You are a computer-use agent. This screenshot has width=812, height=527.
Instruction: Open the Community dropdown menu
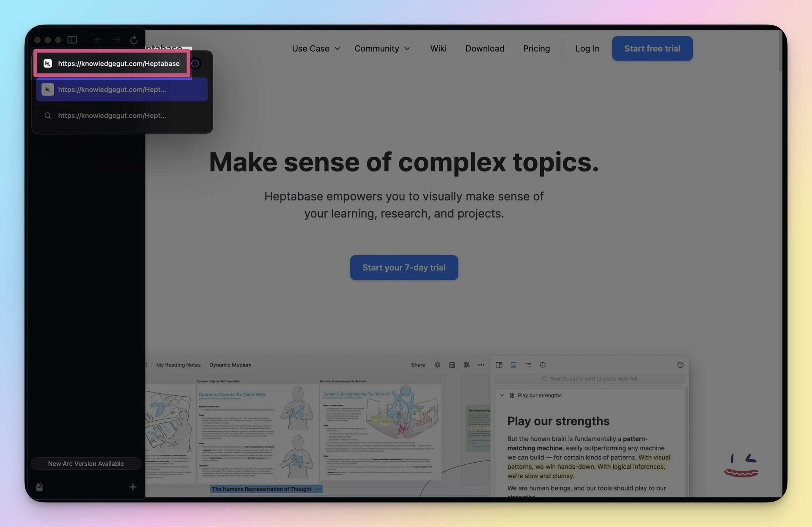tap(382, 49)
